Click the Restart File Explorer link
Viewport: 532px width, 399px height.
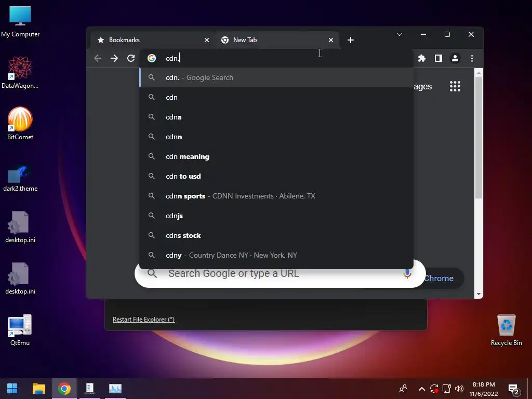143,320
